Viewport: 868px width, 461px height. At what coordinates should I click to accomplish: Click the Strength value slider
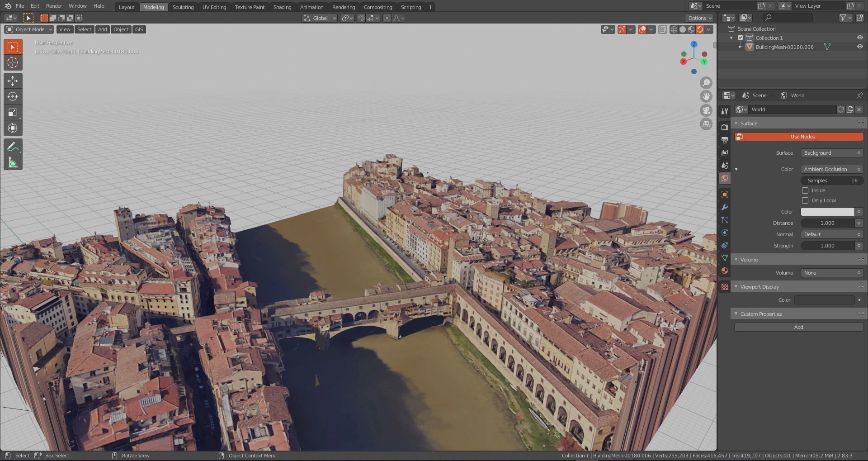pos(827,246)
